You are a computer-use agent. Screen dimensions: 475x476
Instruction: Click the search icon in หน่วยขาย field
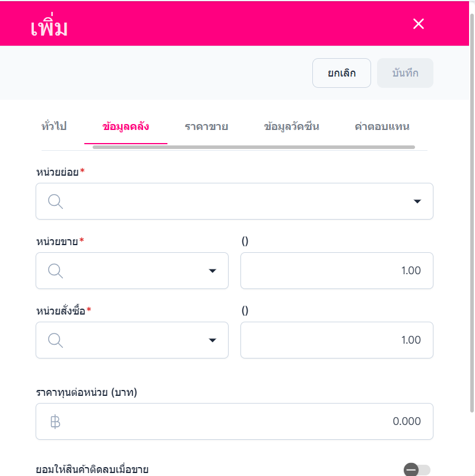55,271
